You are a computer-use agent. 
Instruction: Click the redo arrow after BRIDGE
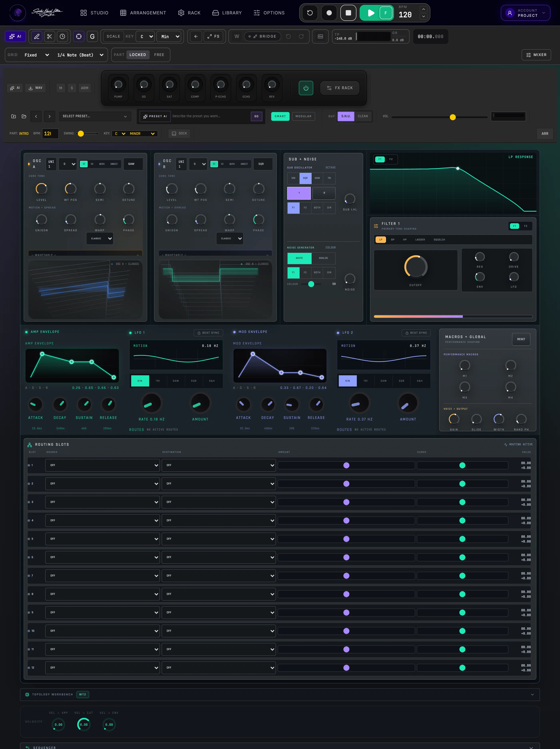pyautogui.click(x=301, y=37)
